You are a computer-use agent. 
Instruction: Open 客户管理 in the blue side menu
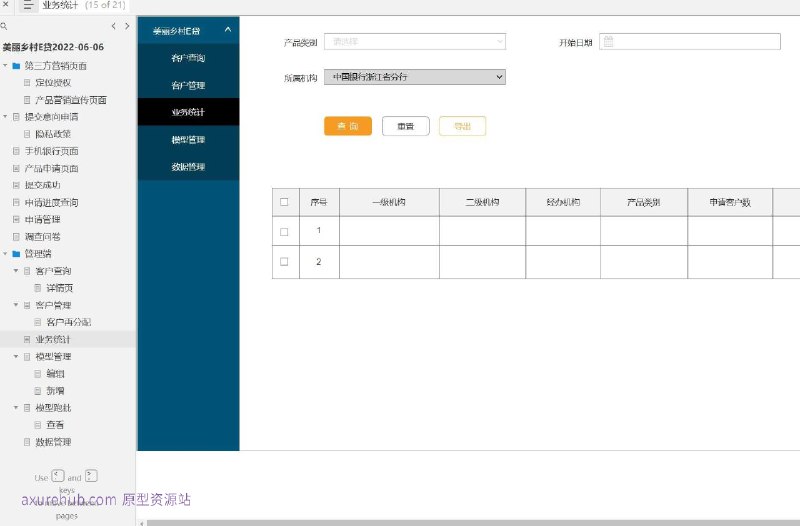tap(188, 85)
